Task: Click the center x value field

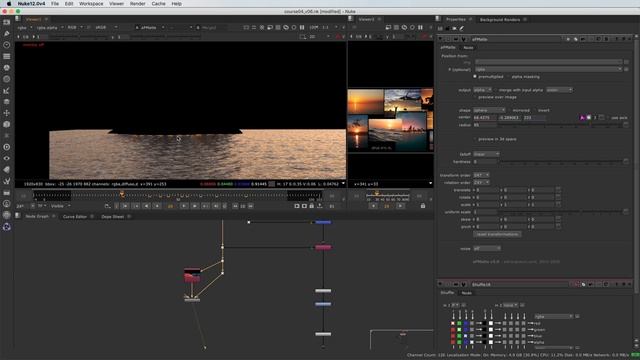Action: point(485,118)
